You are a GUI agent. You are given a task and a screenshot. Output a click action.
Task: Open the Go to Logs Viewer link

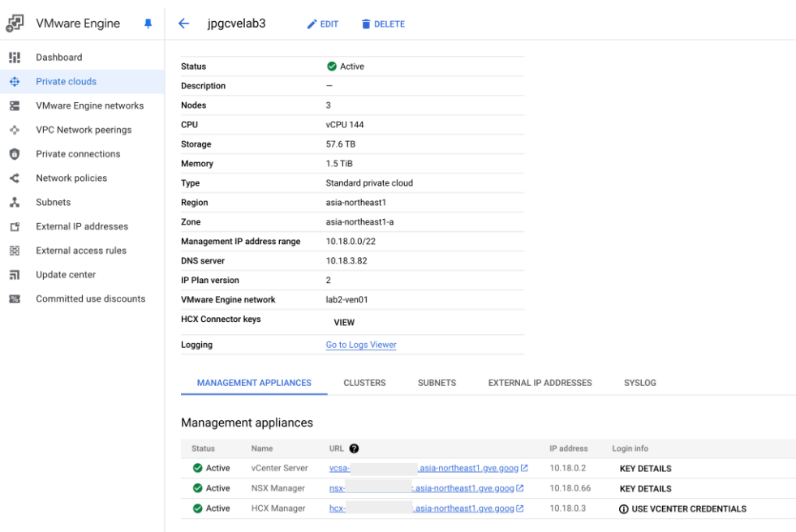(x=361, y=345)
